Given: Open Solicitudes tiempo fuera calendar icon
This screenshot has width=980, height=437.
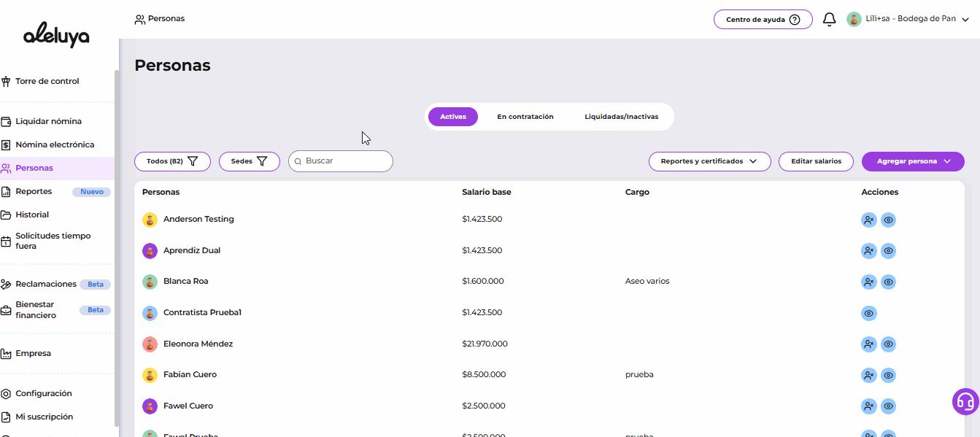Looking at the screenshot, I should tap(7, 241).
